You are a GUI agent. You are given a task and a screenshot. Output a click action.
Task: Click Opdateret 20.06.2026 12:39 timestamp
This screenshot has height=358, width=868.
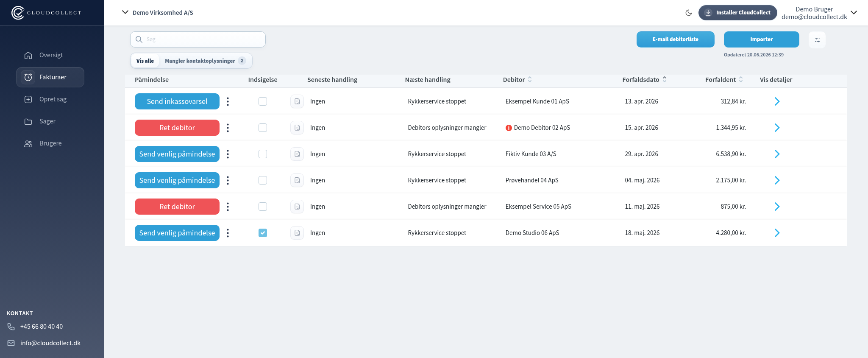click(754, 55)
